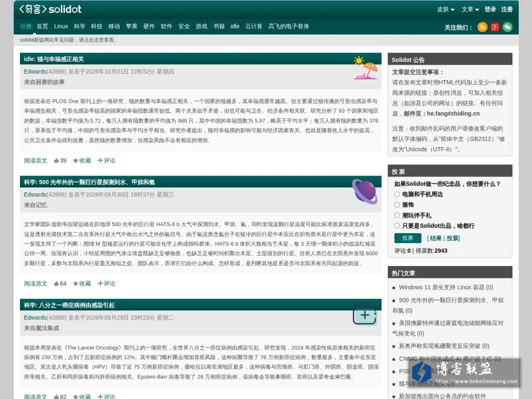The height and width of the screenshot is (399, 532).
Task: Select the 潮玩伴手礼 poll option
Action: 397,215
